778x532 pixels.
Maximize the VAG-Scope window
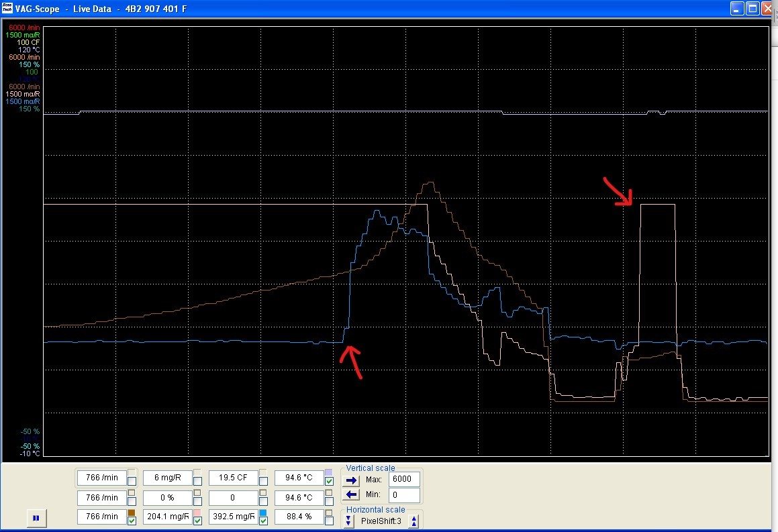click(x=752, y=8)
